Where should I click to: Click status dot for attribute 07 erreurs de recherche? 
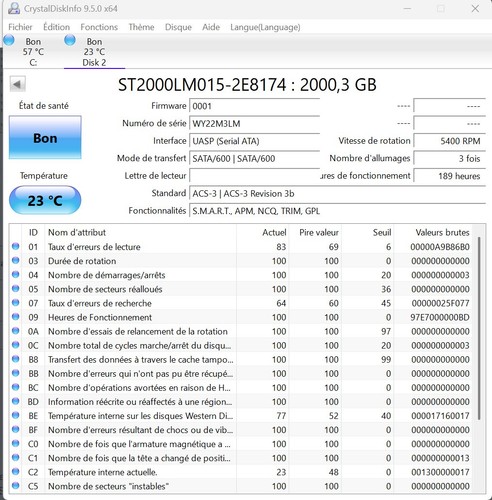point(15,303)
